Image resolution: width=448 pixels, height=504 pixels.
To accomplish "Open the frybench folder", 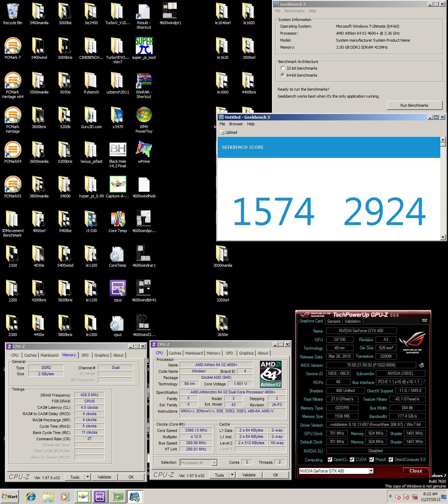I will click(x=91, y=83).
